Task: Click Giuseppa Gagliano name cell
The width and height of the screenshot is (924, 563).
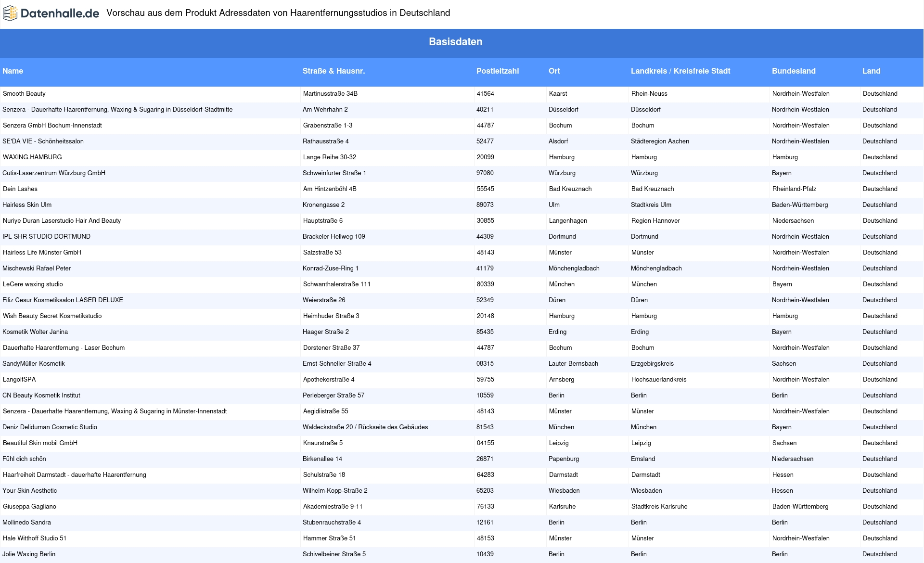Action: pyautogui.click(x=29, y=507)
